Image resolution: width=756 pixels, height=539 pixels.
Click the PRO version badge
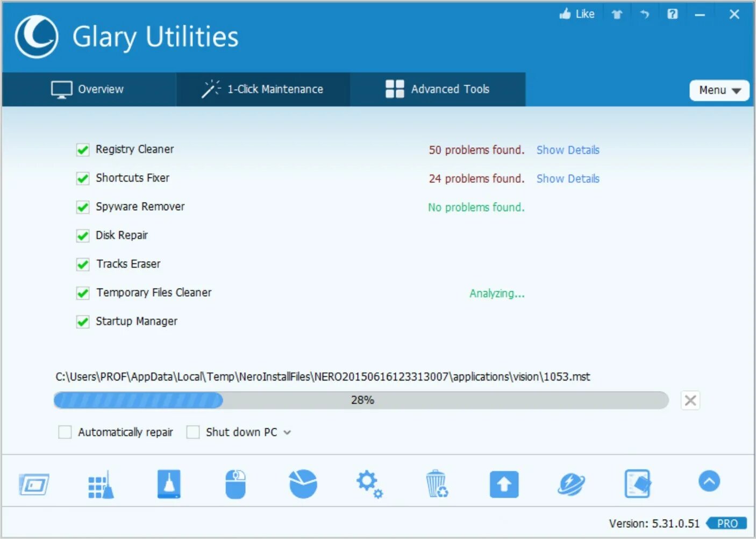point(727,523)
